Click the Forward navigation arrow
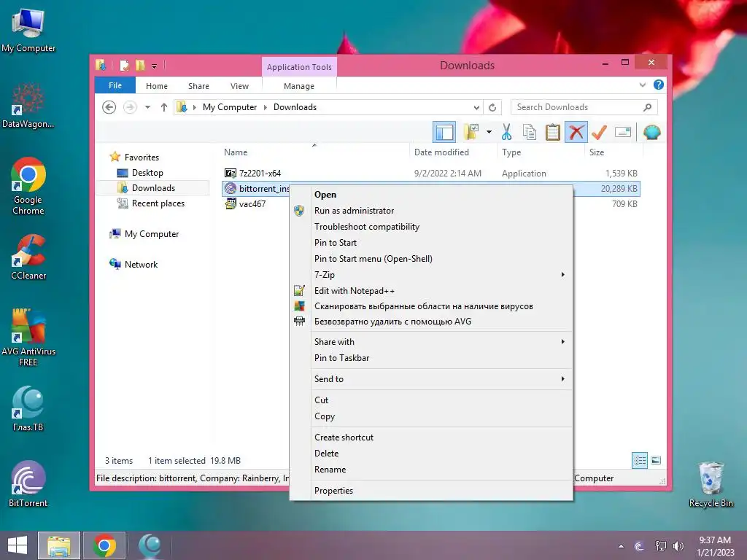 click(130, 107)
